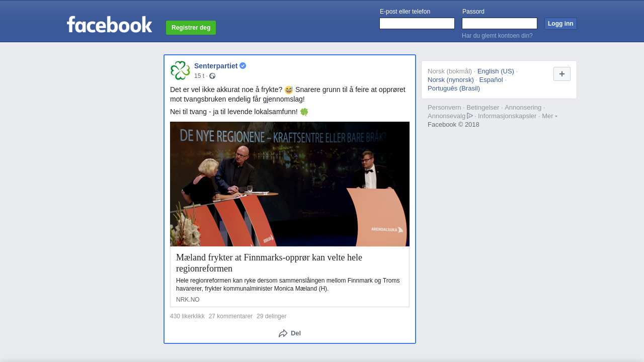Screen dimensions: 644x362
Task: Open the 27 kommentarer link
Action: [x=230, y=316]
